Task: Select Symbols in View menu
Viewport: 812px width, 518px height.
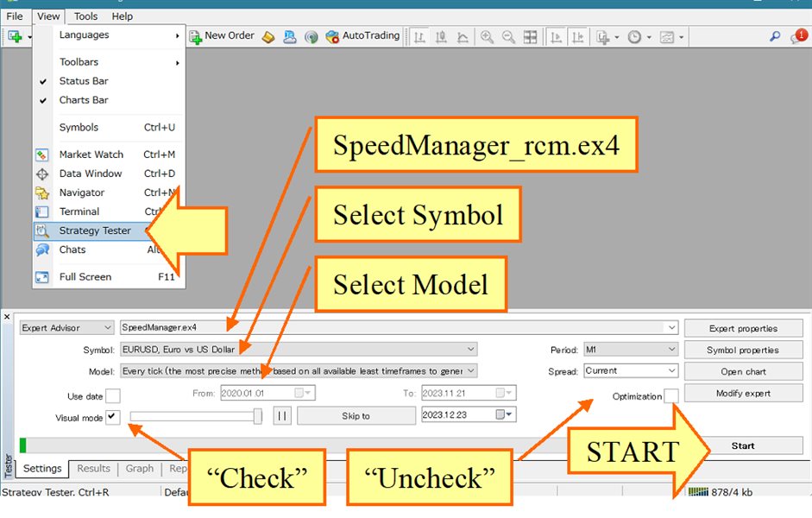Action: [110, 128]
